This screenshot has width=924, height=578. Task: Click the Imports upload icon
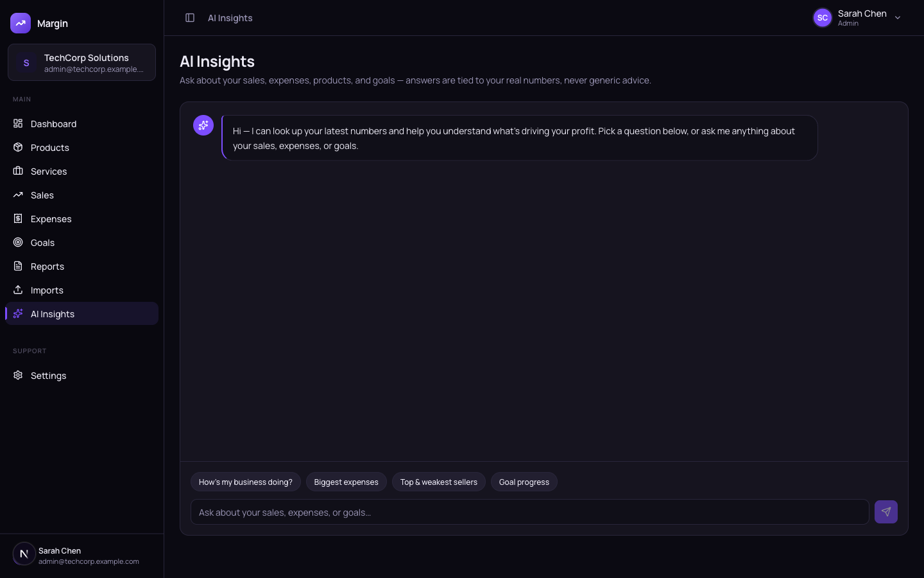pos(18,290)
